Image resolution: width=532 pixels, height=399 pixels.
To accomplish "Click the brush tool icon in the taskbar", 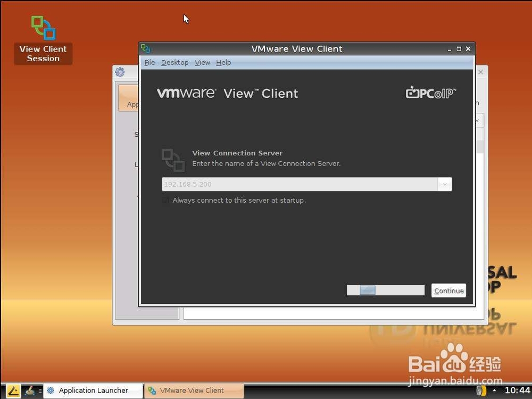I will pyautogui.click(x=30, y=391).
